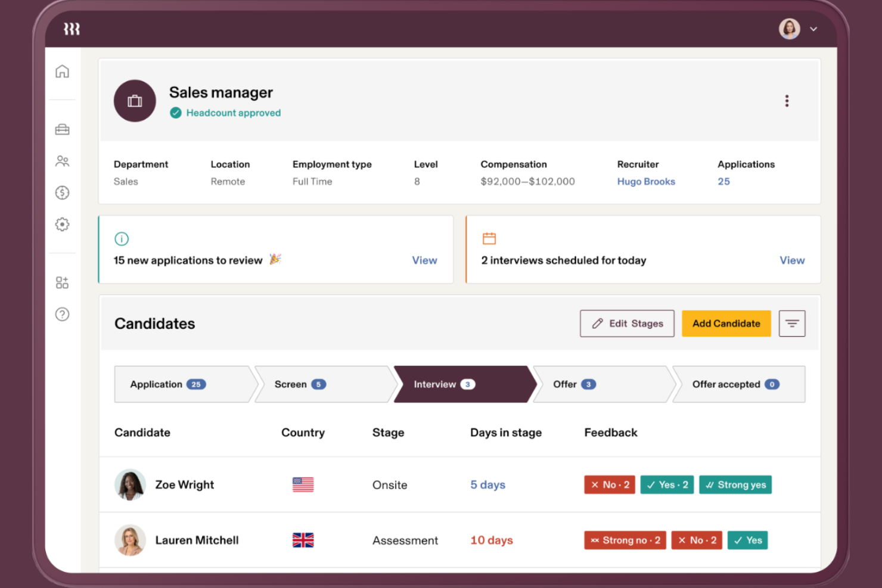Click the $92,000–$102,000 compensation value
The image size is (882, 588).
pyautogui.click(x=527, y=181)
